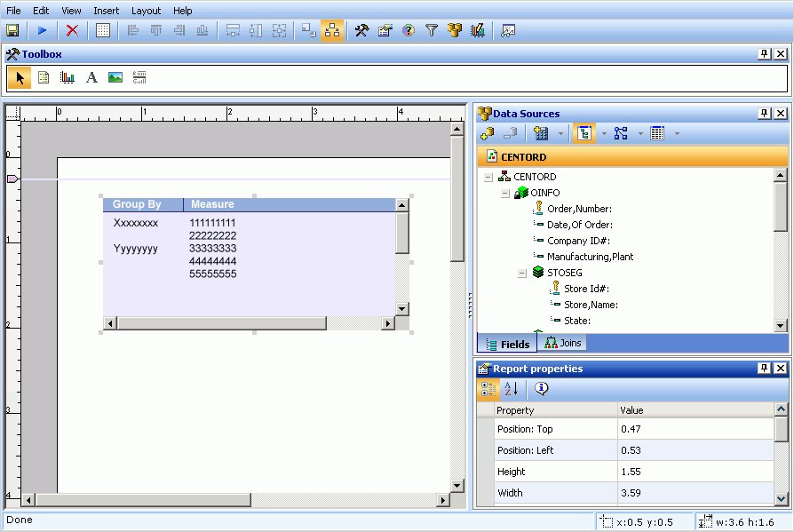This screenshot has width=794, height=532.
Task: Select the Image tool in Toolbox
Action: (x=115, y=78)
